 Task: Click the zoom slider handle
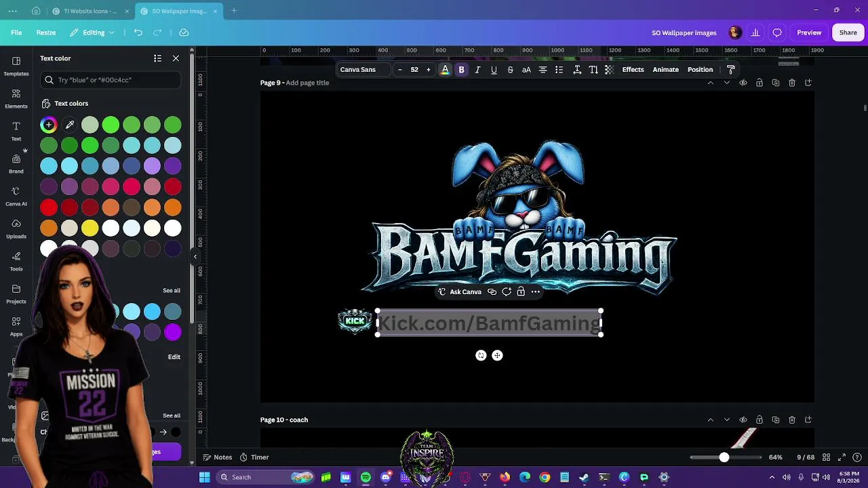[x=724, y=457]
